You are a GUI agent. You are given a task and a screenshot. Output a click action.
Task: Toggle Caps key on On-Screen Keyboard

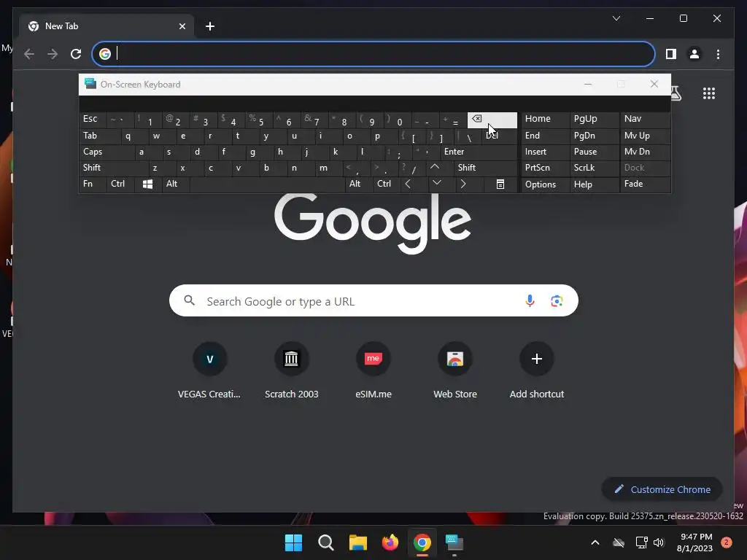[107, 152]
